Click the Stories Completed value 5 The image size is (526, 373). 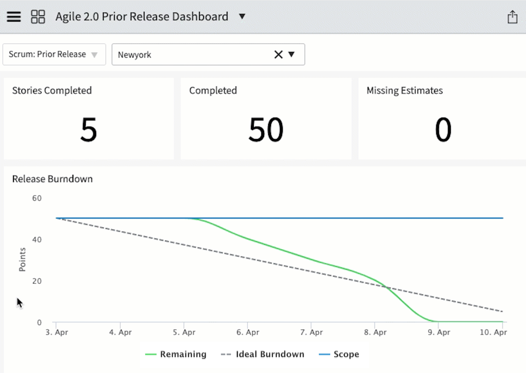click(89, 129)
